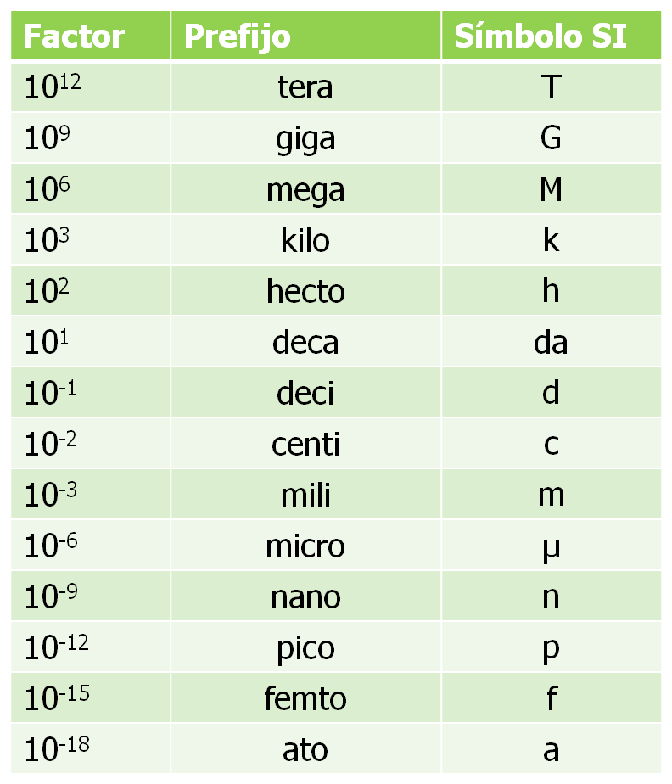Click the Factor column header
The width and height of the screenshot is (672, 784).
(74, 36)
